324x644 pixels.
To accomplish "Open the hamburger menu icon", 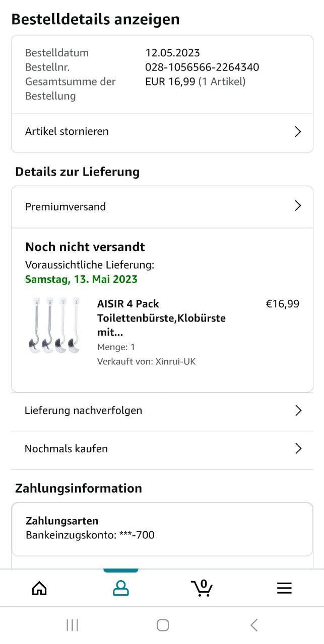I will (284, 588).
